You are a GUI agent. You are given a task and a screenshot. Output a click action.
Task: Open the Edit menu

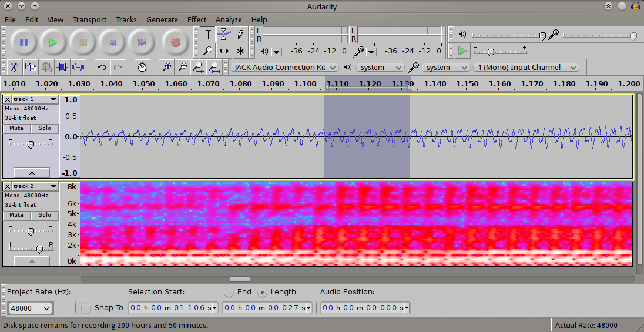pyautogui.click(x=32, y=20)
